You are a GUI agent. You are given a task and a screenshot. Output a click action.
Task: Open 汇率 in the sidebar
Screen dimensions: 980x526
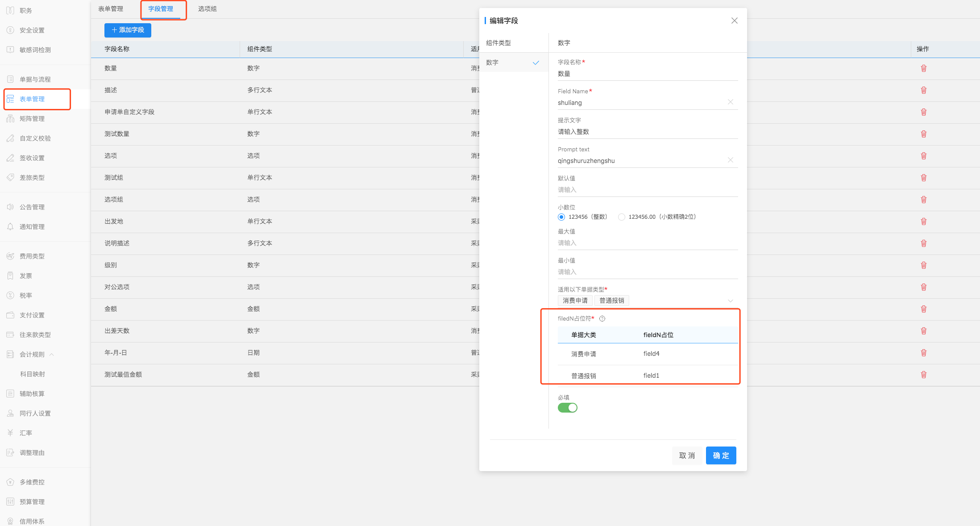tap(26, 433)
